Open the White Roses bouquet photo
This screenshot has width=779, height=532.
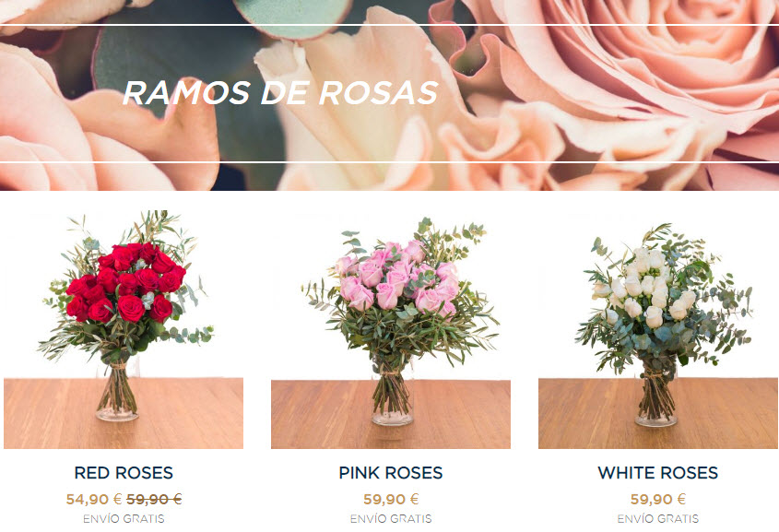[658, 329]
